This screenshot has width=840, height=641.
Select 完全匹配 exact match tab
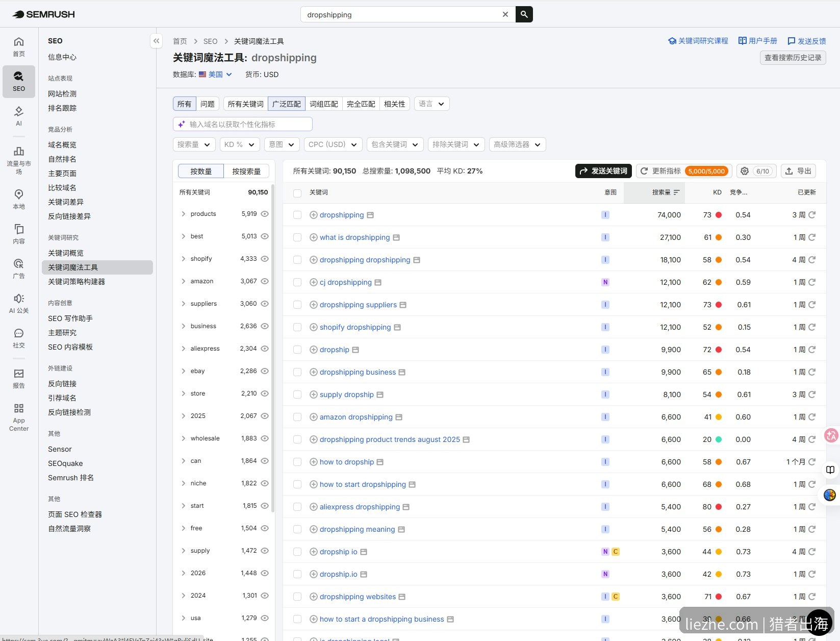click(x=361, y=104)
